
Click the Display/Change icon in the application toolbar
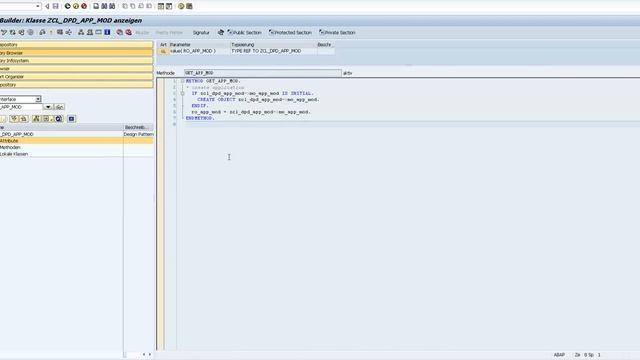[x=4, y=32]
